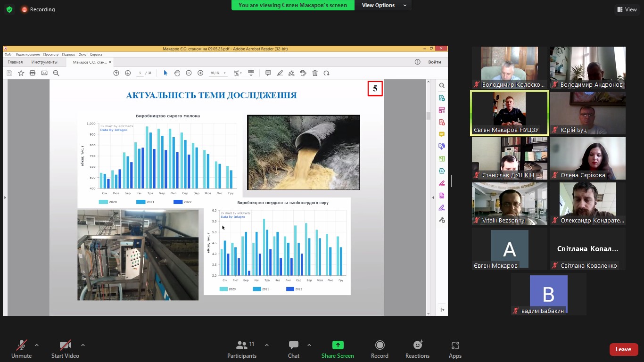Click the 2022 dark blue legend swatch
This screenshot has height=362, width=644.
click(x=178, y=202)
